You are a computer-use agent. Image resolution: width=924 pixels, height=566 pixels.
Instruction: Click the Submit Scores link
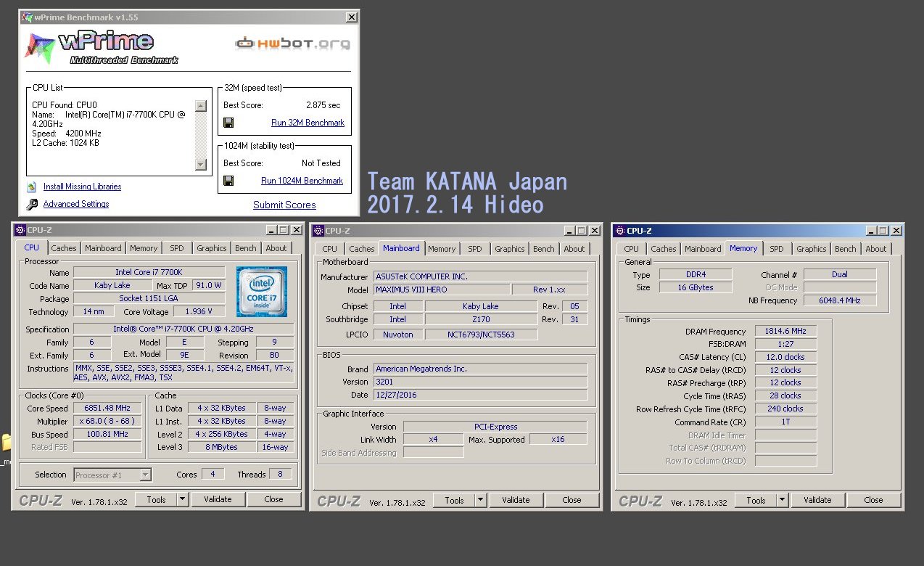coord(284,205)
